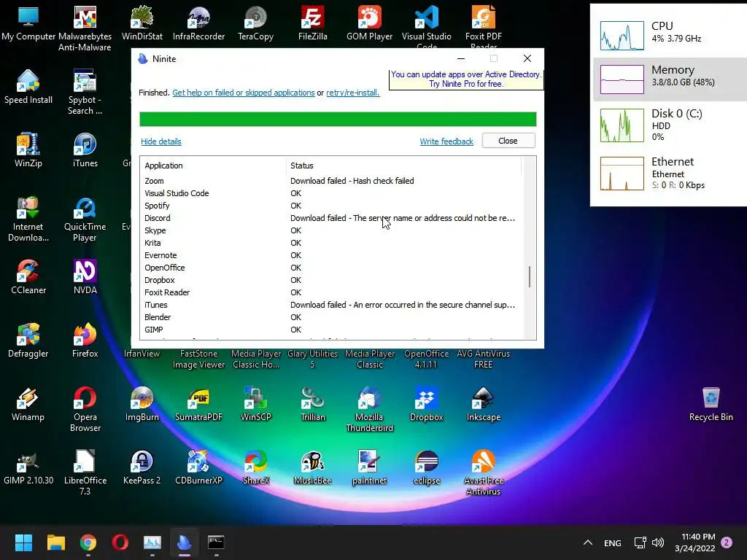Show hidden system tray icons

(588, 542)
